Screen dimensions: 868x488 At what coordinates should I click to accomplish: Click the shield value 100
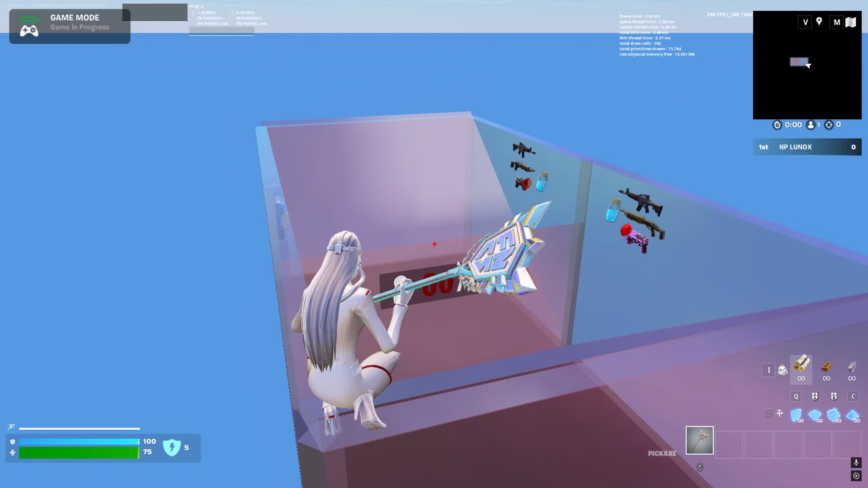tap(149, 441)
